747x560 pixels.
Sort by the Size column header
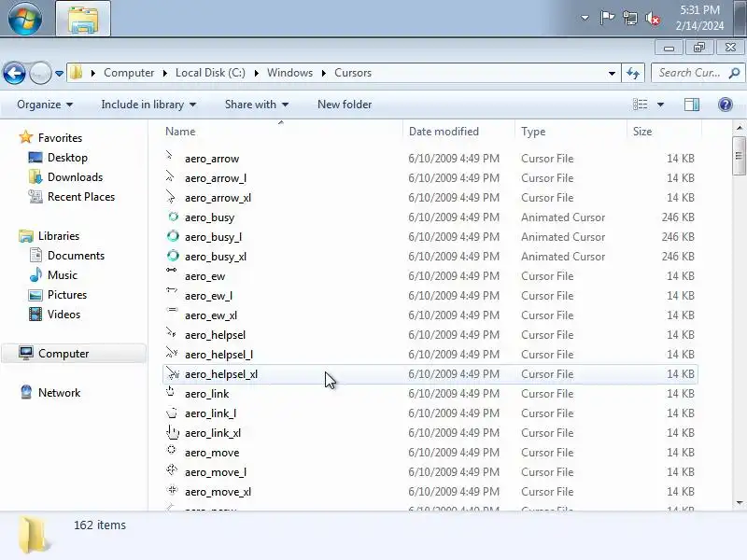pyautogui.click(x=641, y=132)
